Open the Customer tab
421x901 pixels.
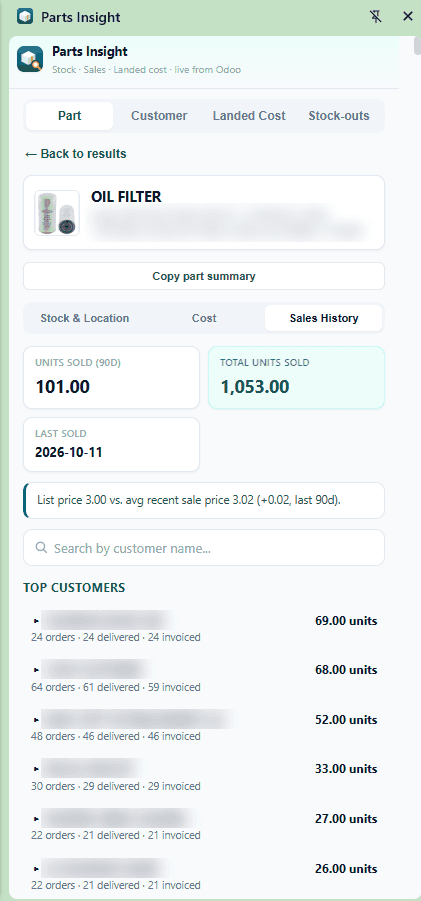point(159,116)
